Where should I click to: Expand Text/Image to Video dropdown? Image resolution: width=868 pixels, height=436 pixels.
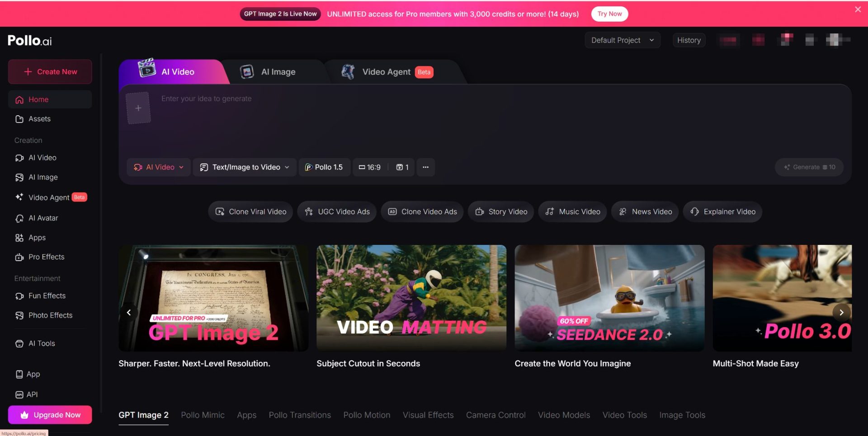pyautogui.click(x=245, y=167)
